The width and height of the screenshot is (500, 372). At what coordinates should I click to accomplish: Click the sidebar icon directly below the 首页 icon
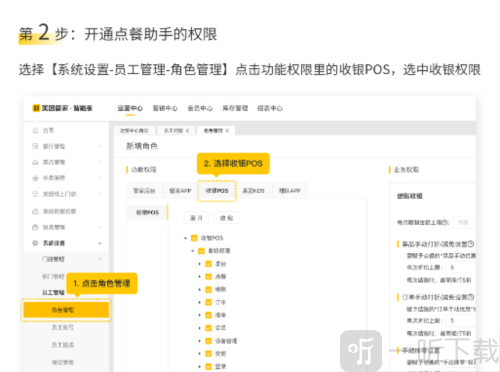(35, 146)
